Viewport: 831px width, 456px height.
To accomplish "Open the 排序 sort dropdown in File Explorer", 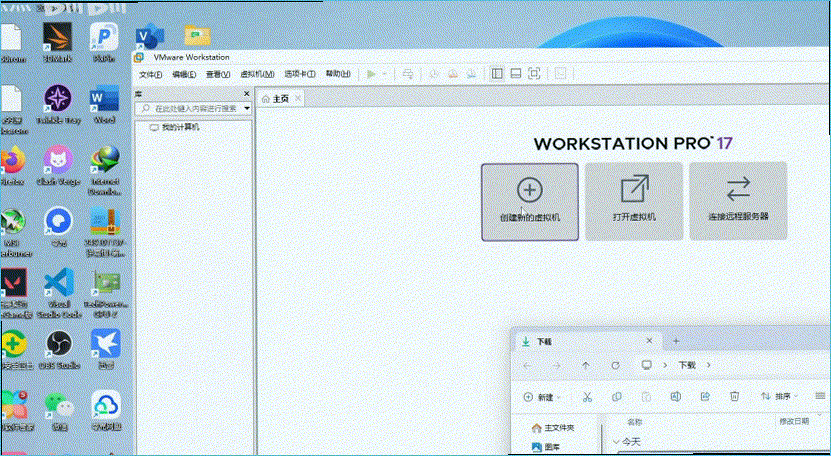I will point(780,396).
